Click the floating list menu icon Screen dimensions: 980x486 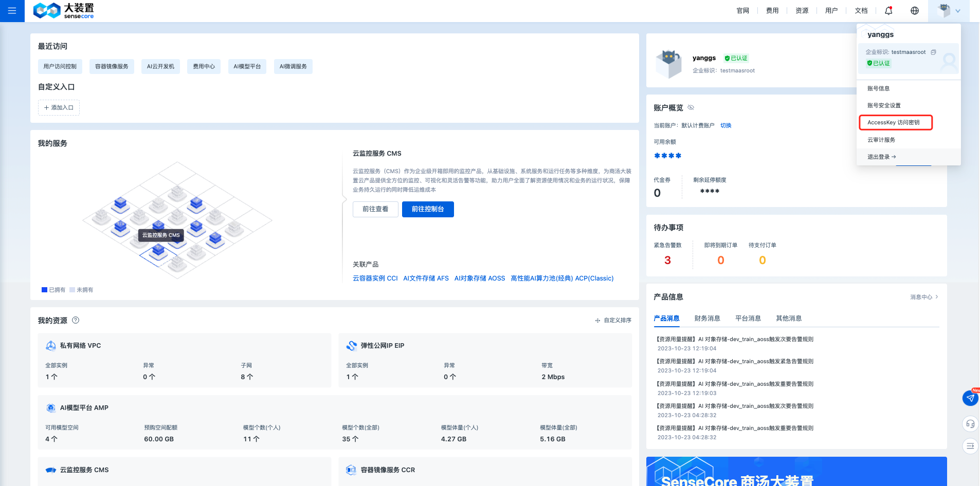point(970,446)
